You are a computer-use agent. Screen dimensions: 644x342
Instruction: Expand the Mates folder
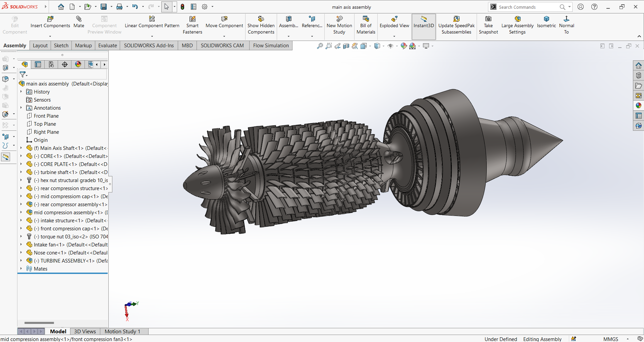point(21,269)
